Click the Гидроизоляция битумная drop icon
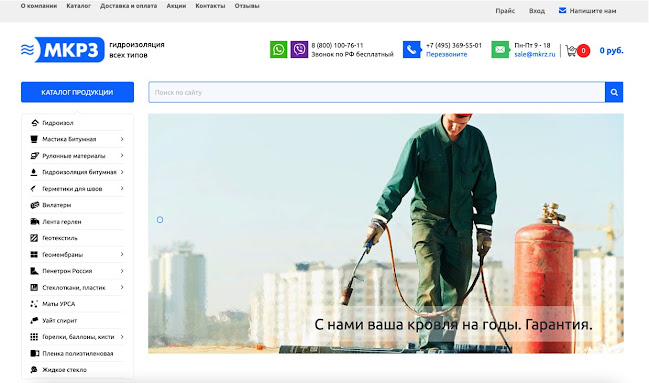Image resolution: width=649 pixels, height=383 pixels. tap(34, 172)
